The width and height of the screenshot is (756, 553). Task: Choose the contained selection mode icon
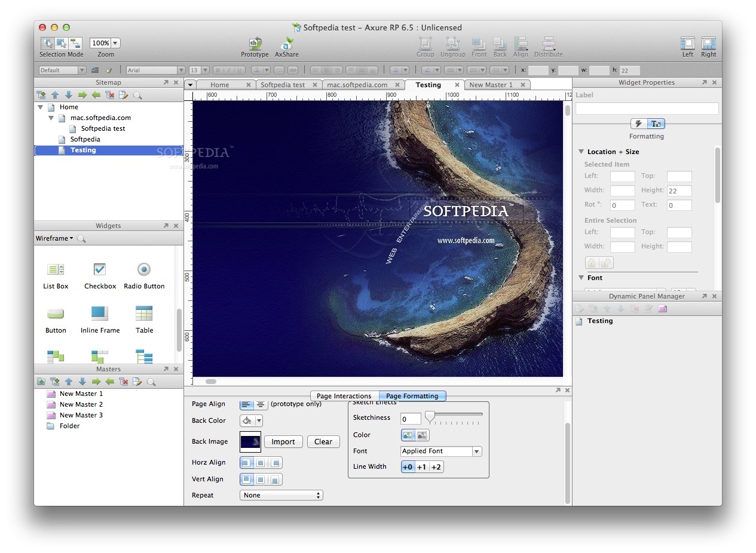[62, 43]
